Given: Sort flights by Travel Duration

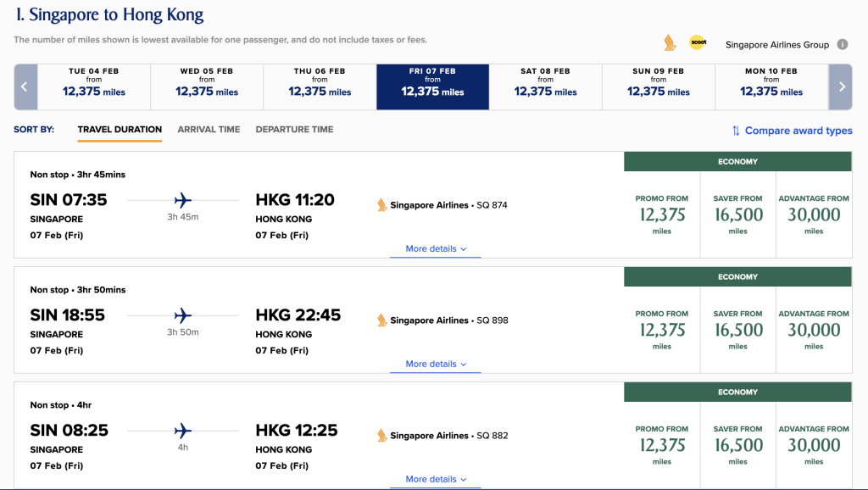Looking at the screenshot, I should [x=120, y=130].
